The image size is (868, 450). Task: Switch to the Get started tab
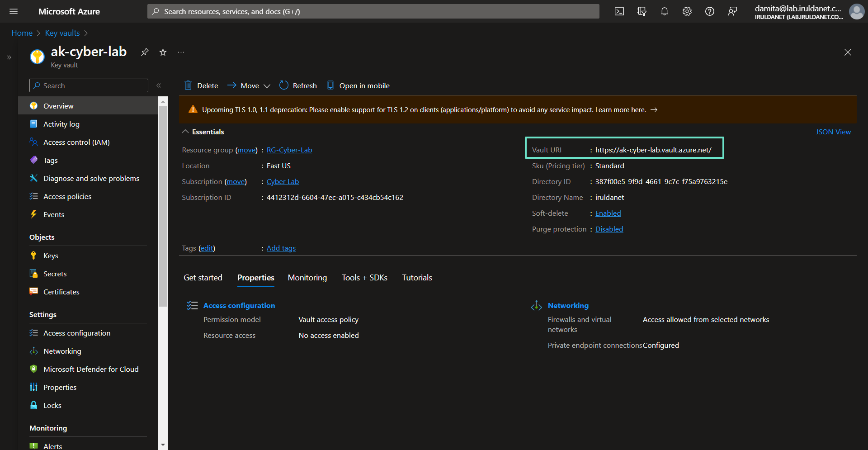pos(203,278)
